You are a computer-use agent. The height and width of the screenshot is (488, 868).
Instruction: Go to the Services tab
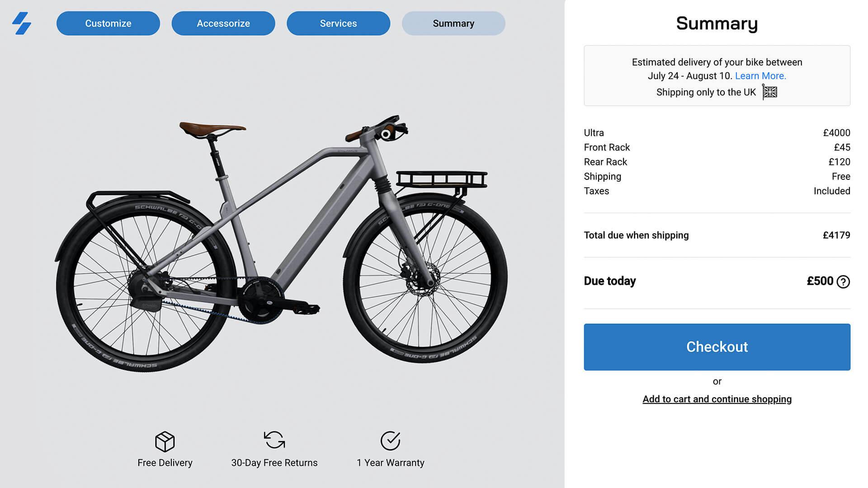338,23
